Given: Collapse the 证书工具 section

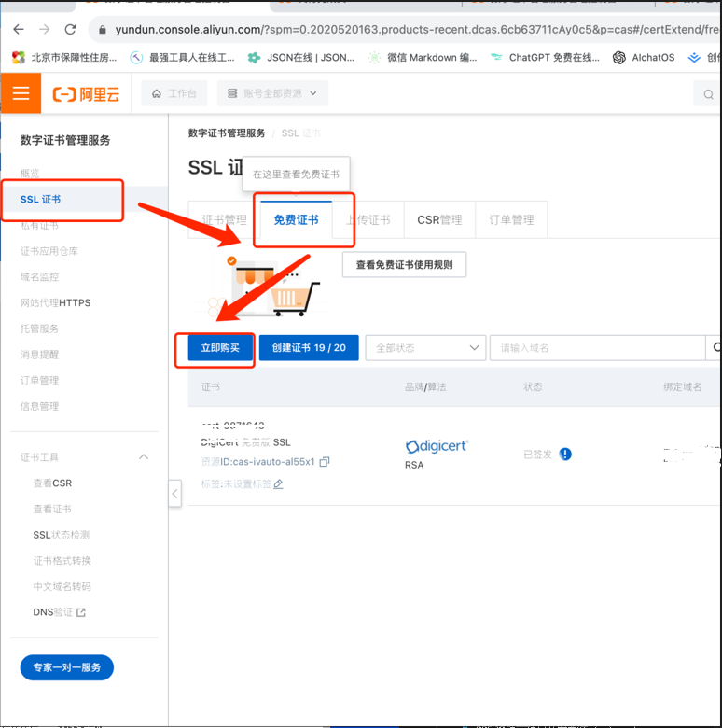Looking at the screenshot, I should tap(144, 457).
